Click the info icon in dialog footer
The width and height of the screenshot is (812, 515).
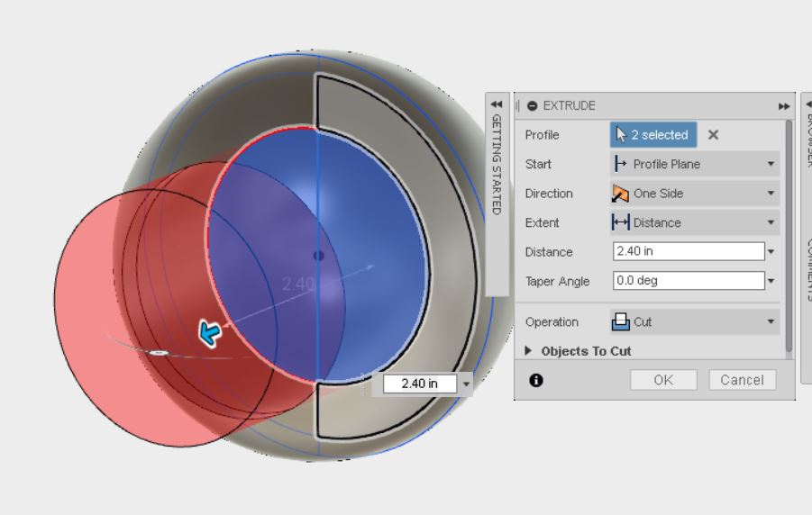tap(536, 381)
